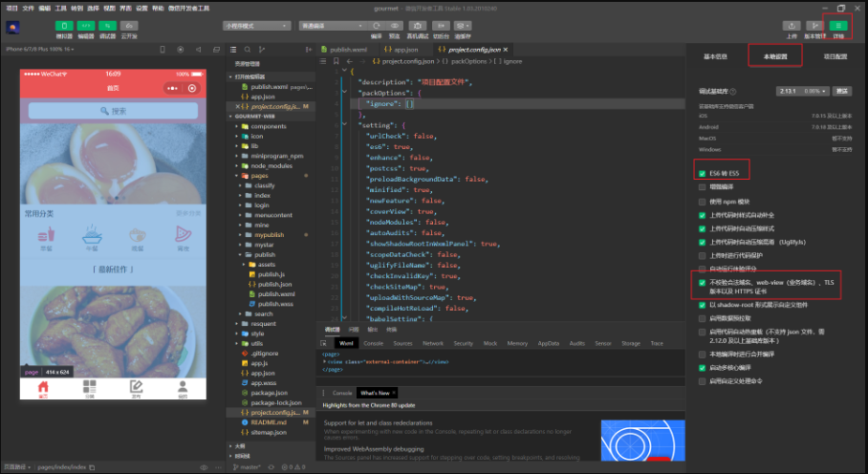
Task: Enable the 使用 npm 模块 checkbox
Action: pos(703,202)
